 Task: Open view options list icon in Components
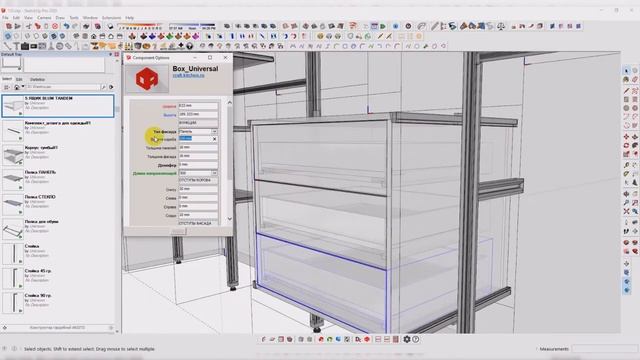click(x=7, y=87)
